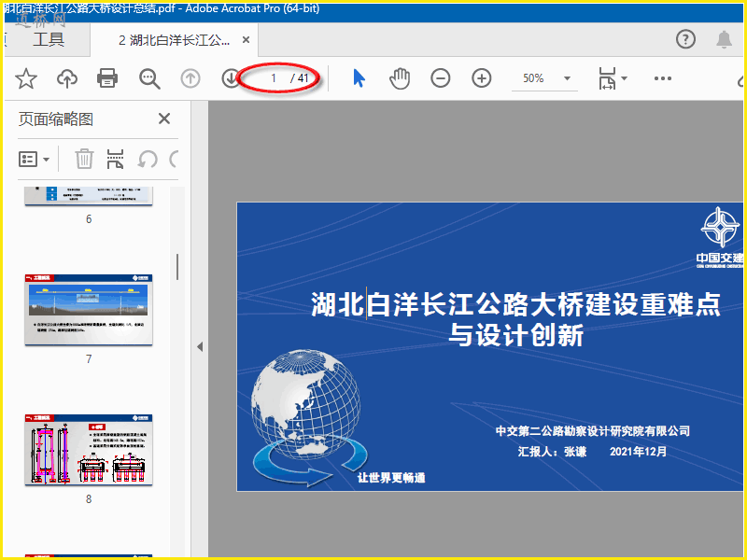The width and height of the screenshot is (747, 560).
Task: Switch to the 工具 tab
Action: click(49, 39)
